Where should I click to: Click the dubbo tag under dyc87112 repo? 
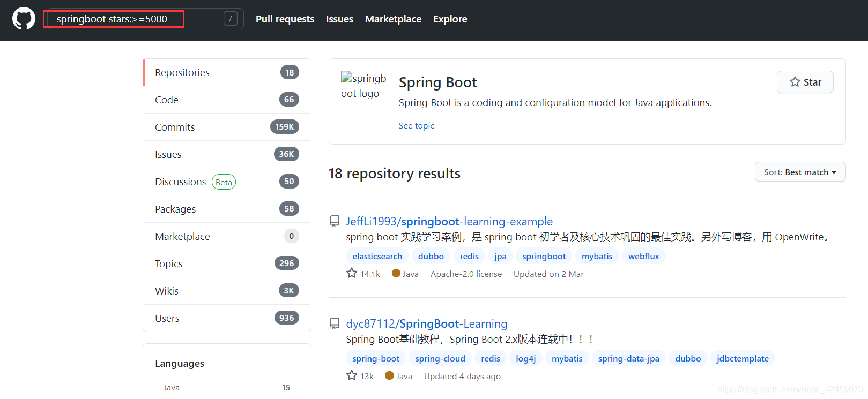[688, 358]
